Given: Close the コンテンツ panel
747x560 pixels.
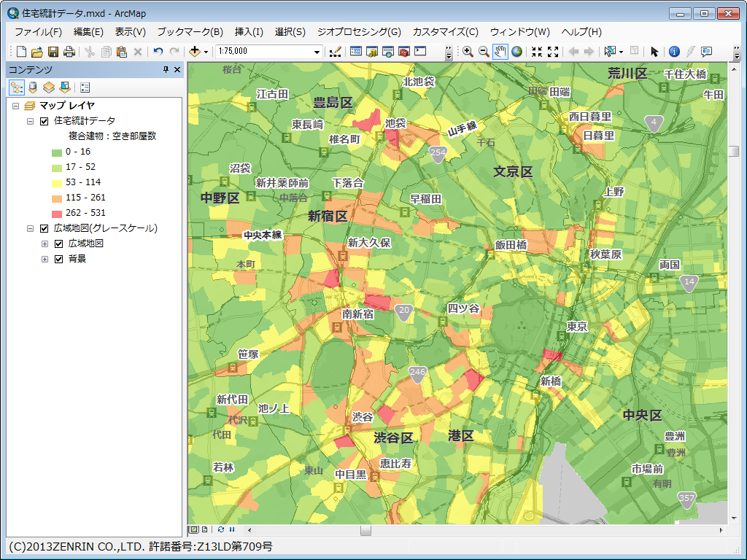Looking at the screenshot, I should [x=177, y=69].
